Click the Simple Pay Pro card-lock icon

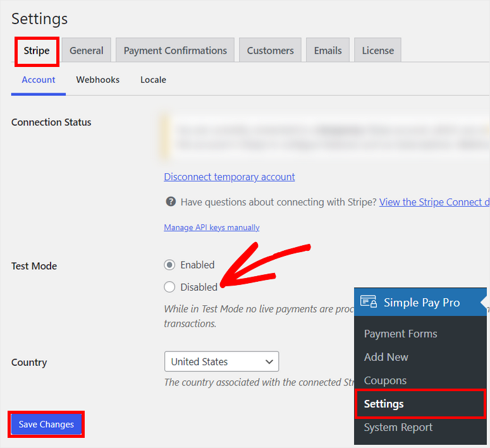(369, 302)
